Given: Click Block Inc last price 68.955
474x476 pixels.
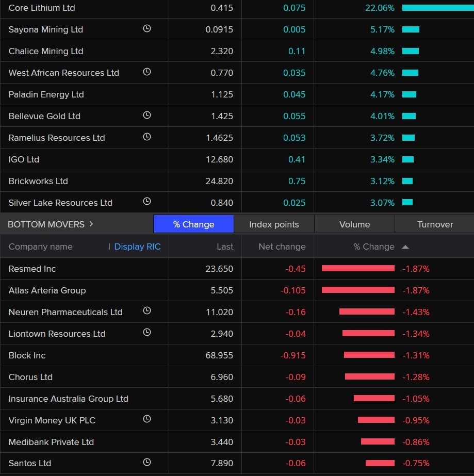Looking at the screenshot, I should point(219,355).
